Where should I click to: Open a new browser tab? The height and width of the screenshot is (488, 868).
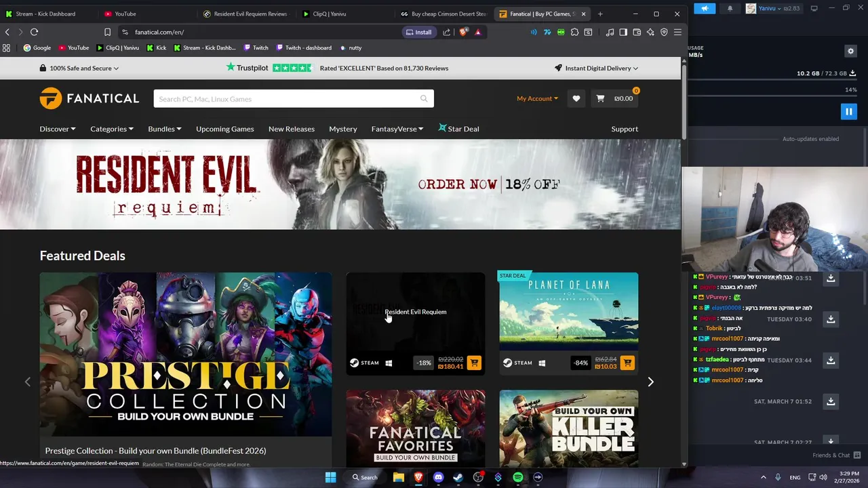pos(600,14)
